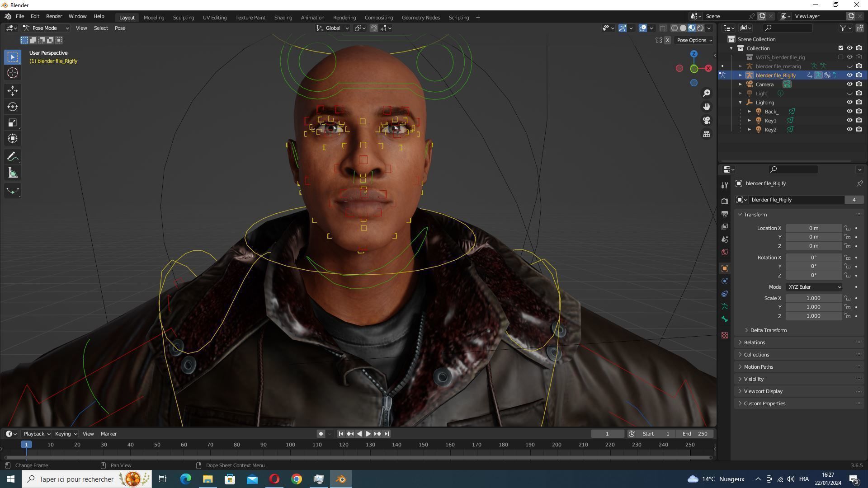Switch to the Sculpting workspace tab
868x488 pixels.
click(x=183, y=18)
